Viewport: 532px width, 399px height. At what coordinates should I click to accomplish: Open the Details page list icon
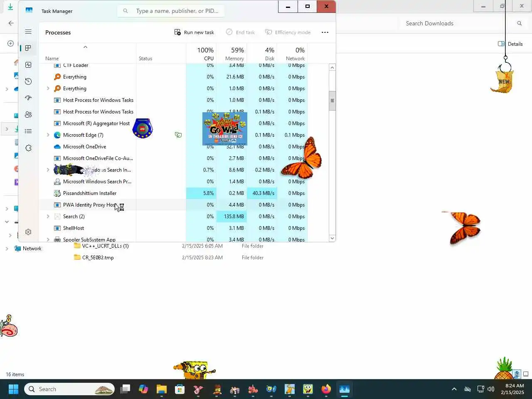pos(28,131)
